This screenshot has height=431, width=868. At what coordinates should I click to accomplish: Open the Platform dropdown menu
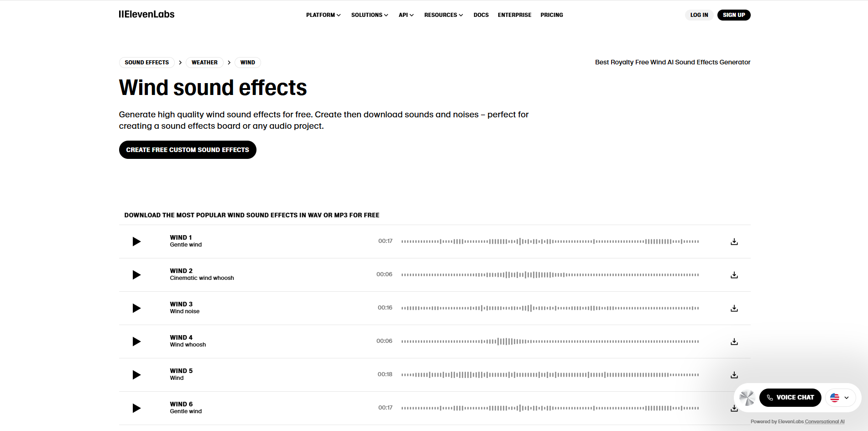click(x=323, y=15)
